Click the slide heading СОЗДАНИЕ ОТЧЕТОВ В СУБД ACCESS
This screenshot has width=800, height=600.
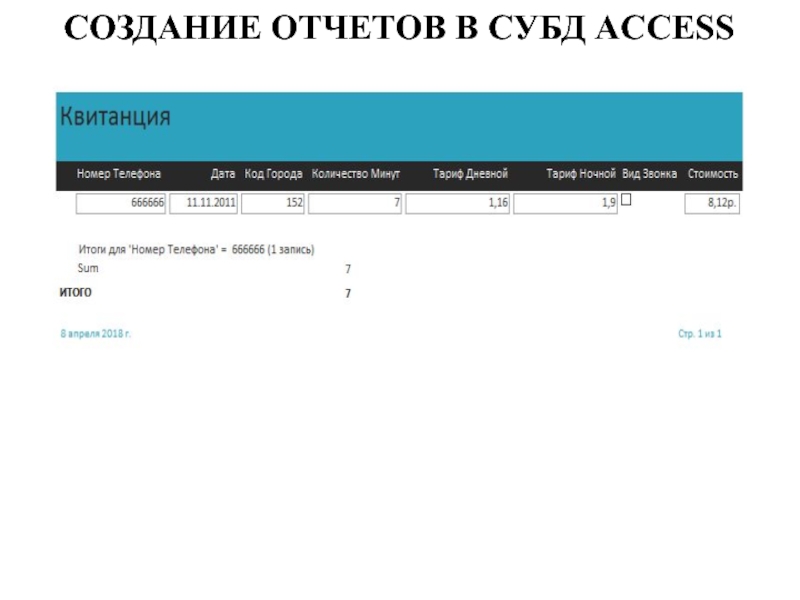(399, 28)
